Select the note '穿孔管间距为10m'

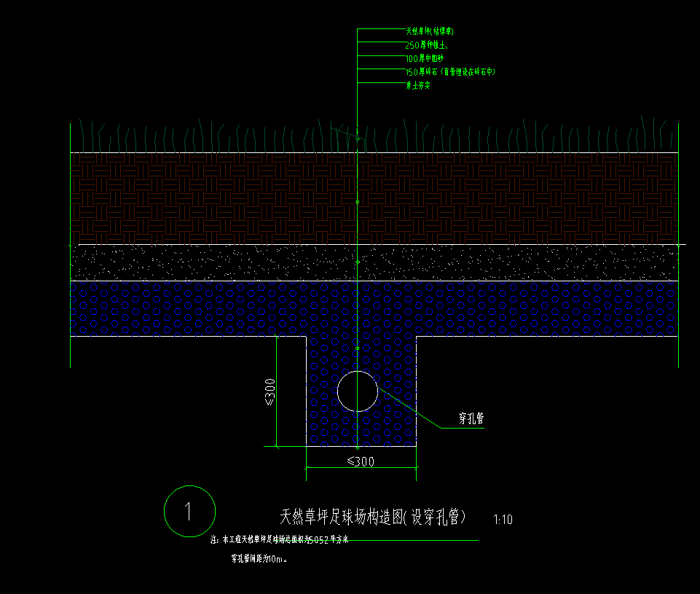(259, 559)
